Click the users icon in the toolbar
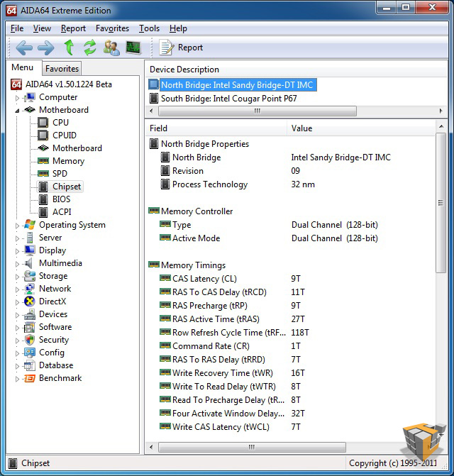This screenshot has height=476, width=454. pyautogui.click(x=111, y=48)
